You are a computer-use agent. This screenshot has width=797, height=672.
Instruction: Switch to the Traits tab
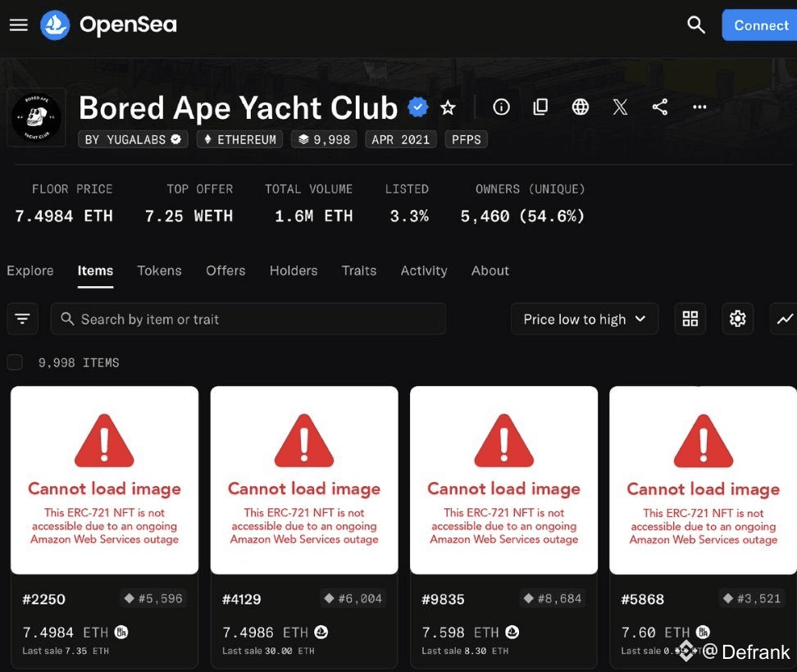point(359,270)
